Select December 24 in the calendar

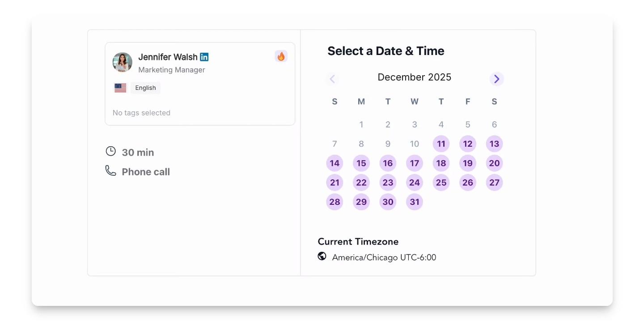click(415, 182)
